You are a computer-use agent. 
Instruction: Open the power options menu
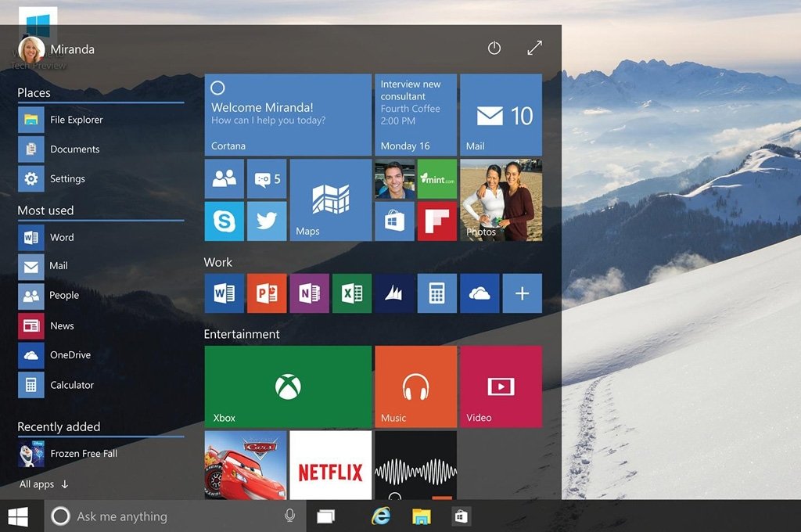coord(494,49)
